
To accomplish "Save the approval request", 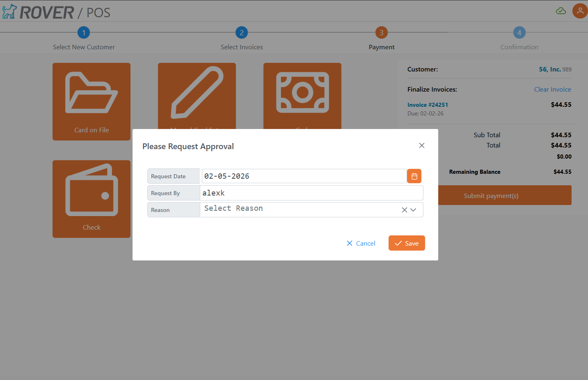I will [407, 243].
